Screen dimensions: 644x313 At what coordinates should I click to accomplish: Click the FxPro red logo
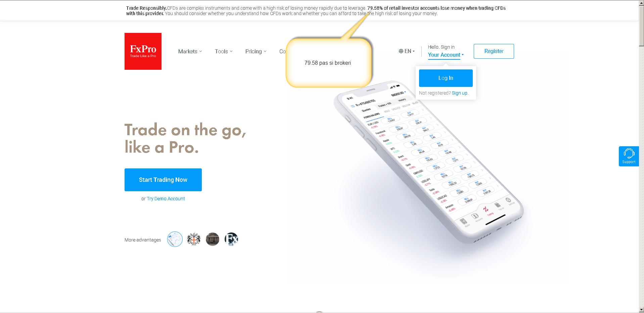[143, 51]
